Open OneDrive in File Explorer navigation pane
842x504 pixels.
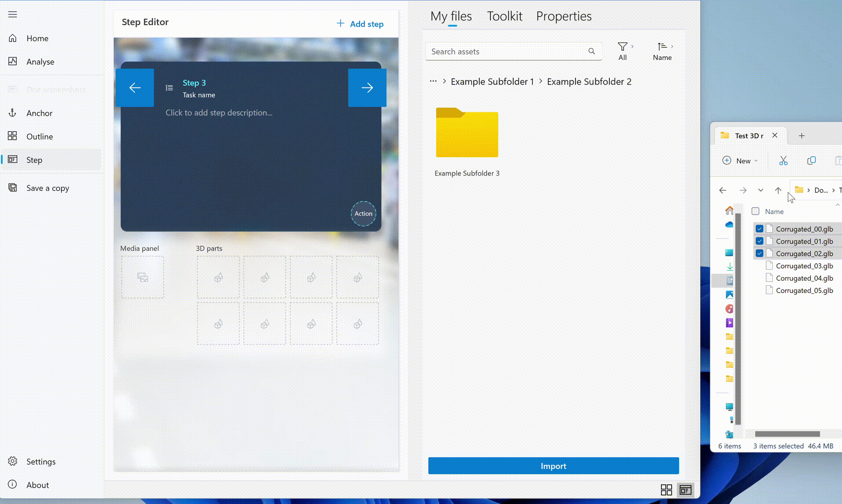(x=729, y=225)
